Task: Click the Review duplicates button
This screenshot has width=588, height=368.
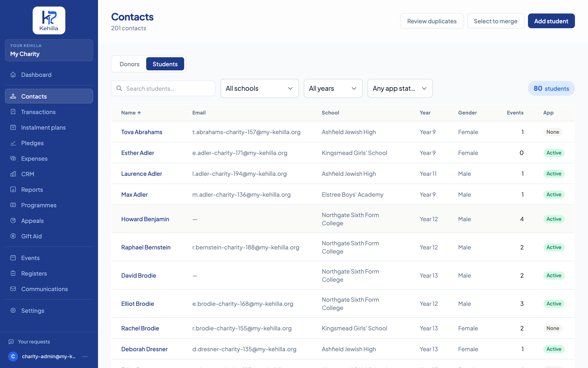Action: pos(432,21)
